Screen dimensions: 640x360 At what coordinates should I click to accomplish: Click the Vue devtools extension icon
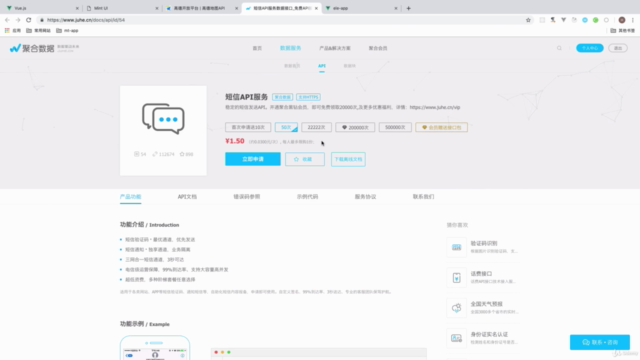click(x=563, y=20)
